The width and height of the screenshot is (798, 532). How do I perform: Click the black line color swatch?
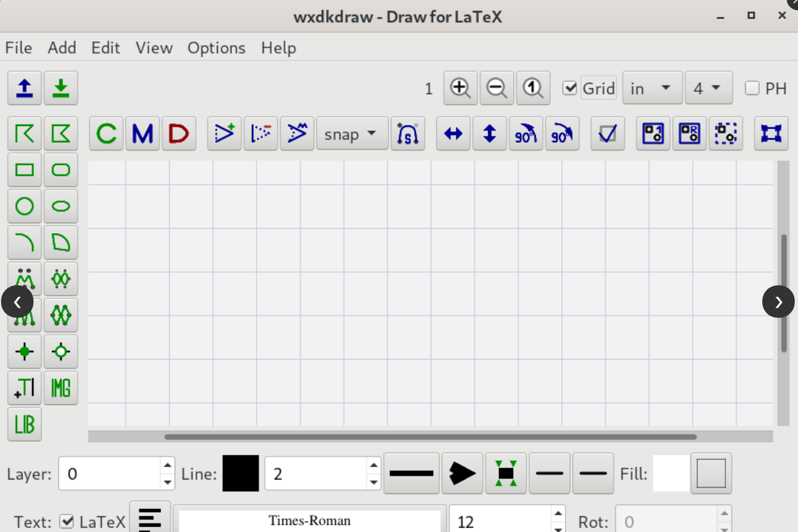[x=241, y=473]
